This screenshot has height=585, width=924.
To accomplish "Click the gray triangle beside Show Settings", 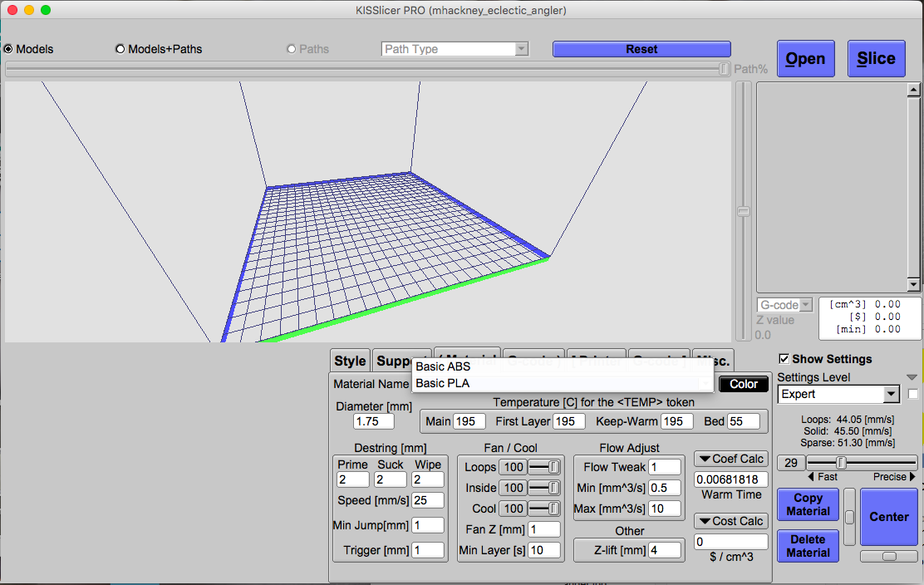I will pos(912,377).
